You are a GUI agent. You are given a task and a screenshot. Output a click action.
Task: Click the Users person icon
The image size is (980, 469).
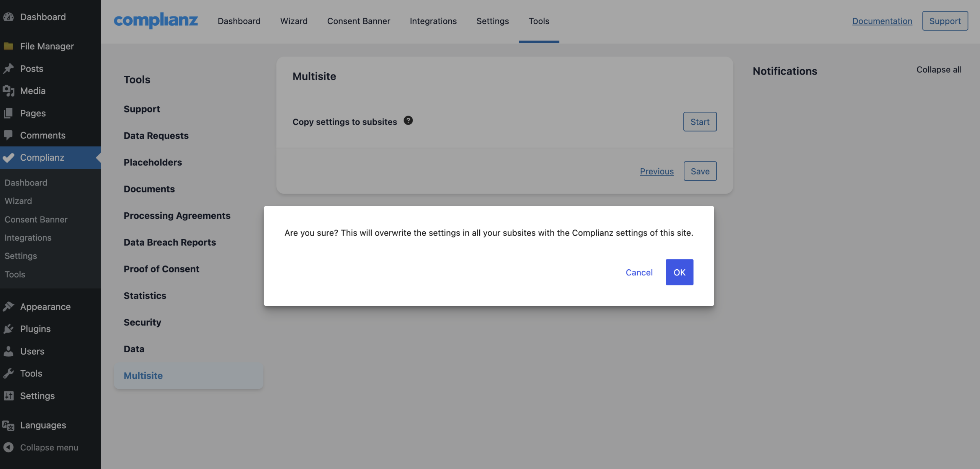pos(8,351)
